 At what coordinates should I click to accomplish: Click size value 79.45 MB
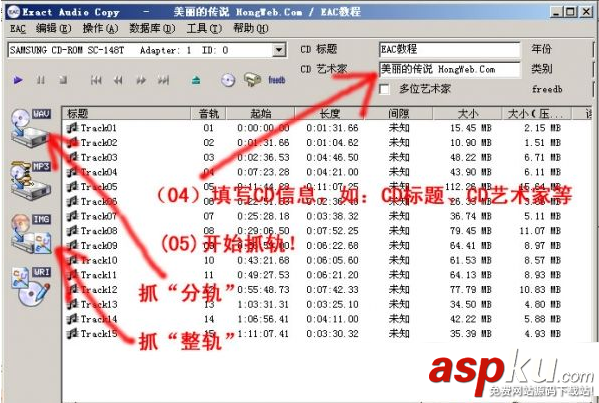pos(471,231)
